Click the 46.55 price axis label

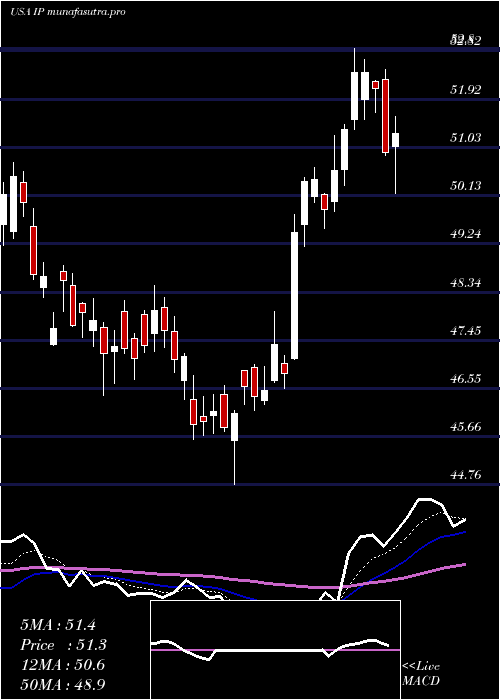pyautogui.click(x=466, y=379)
